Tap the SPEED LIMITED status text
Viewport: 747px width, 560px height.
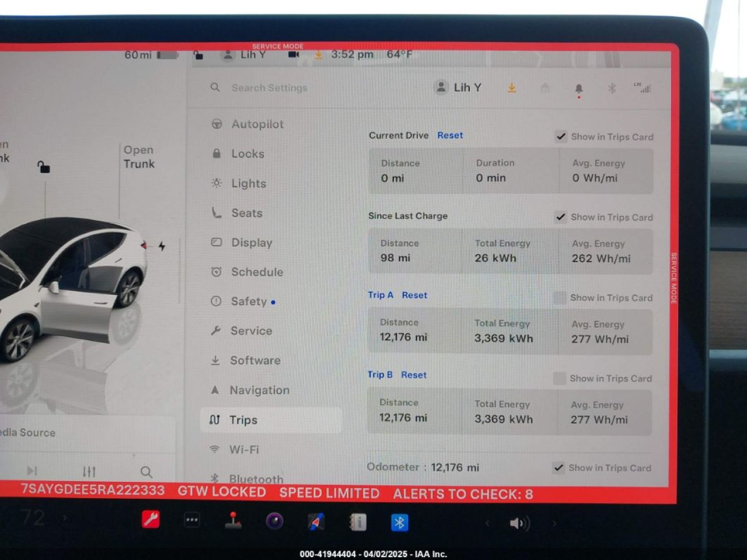[329, 493]
